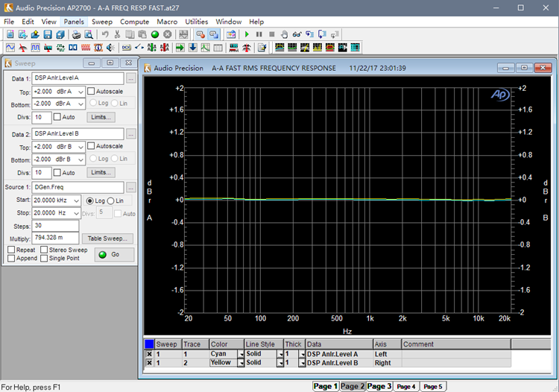Open the Utilities menu
559x392 pixels.
click(x=197, y=22)
